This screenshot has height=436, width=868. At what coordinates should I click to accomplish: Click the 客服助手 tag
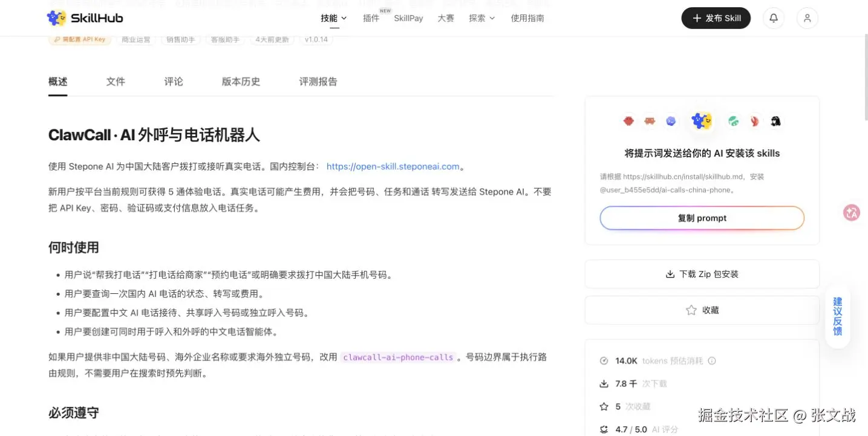tap(226, 39)
